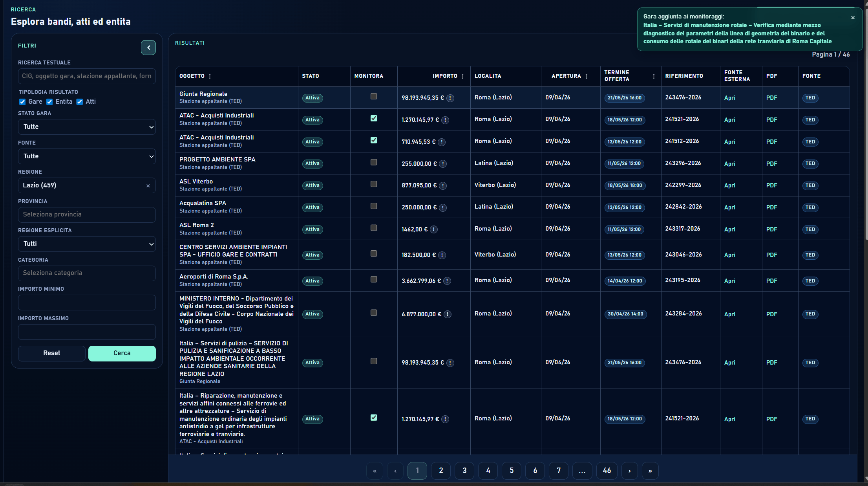The image size is (868, 486).
Task: Collapse the Filtri panel with the arrow icon
Action: click(x=148, y=48)
